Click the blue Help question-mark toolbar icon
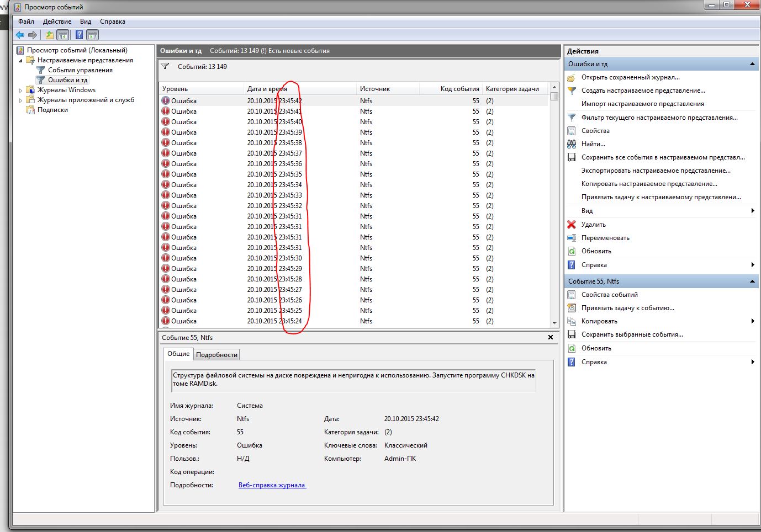Viewport: 761px width, 532px height. click(79, 35)
